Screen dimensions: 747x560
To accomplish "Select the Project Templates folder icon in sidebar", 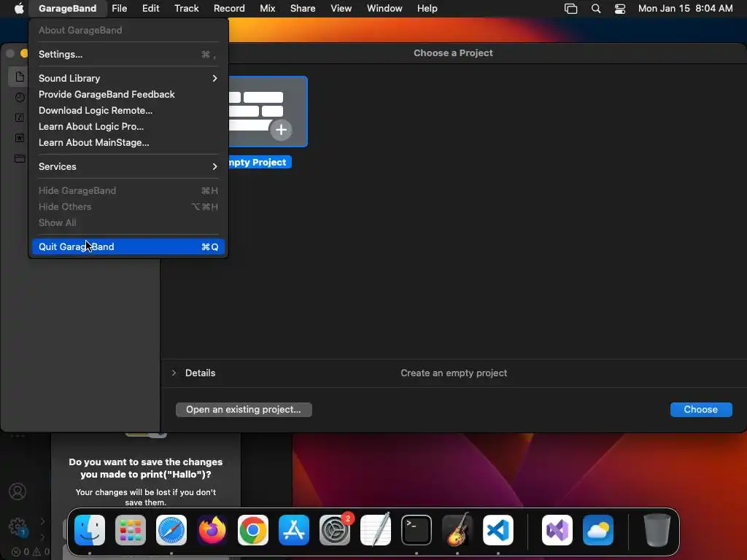I will tap(20, 158).
